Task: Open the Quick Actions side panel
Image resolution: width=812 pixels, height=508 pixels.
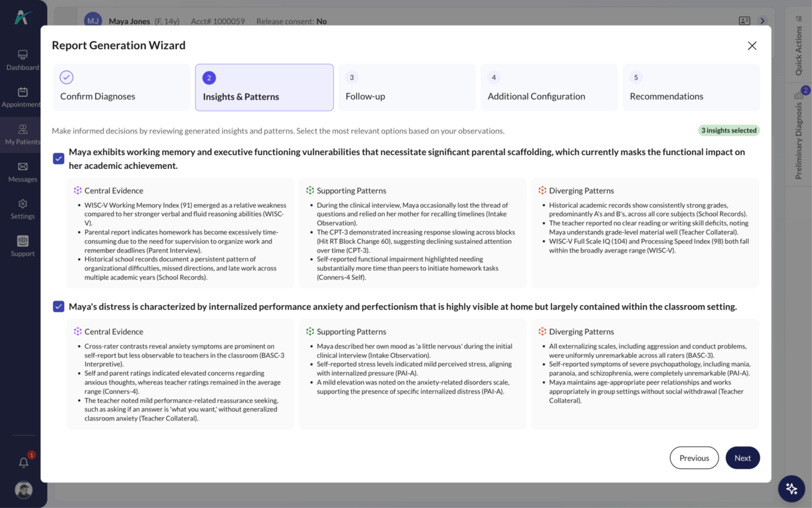Action: coord(799,46)
